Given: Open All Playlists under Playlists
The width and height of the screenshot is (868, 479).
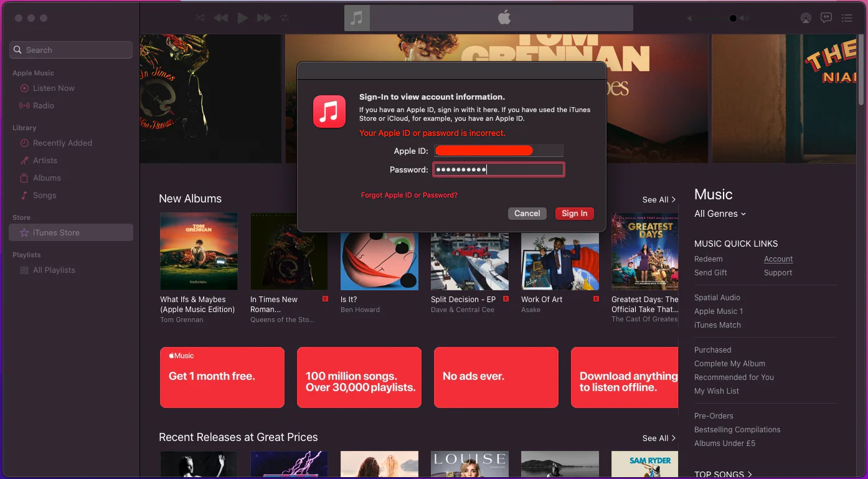Looking at the screenshot, I should coord(53,270).
